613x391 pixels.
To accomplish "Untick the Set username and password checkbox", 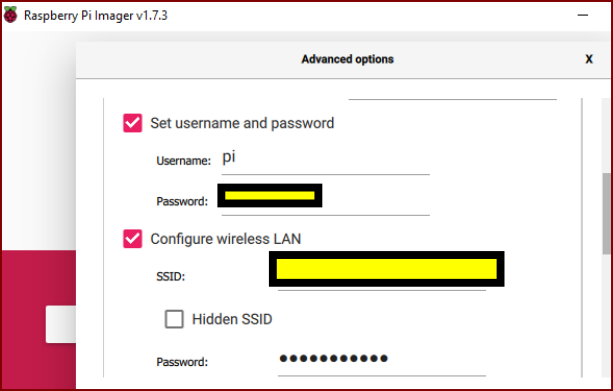I will tap(133, 123).
